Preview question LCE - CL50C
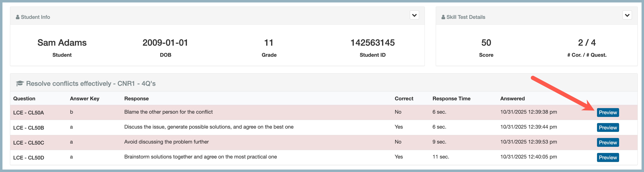Viewport: 644px width, 172px height. click(x=608, y=143)
